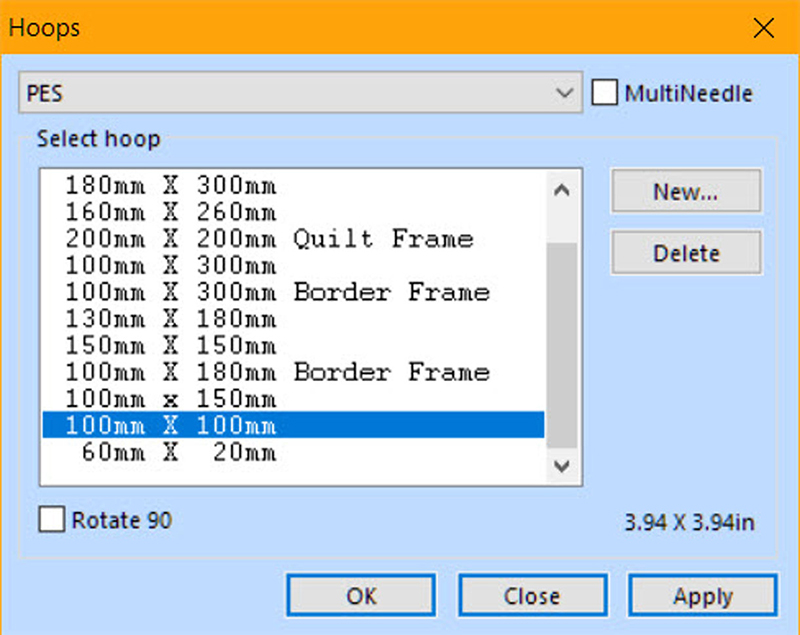The image size is (800, 635).
Task: Select the 100mm x 150mm hoop
Action: [x=170, y=399]
